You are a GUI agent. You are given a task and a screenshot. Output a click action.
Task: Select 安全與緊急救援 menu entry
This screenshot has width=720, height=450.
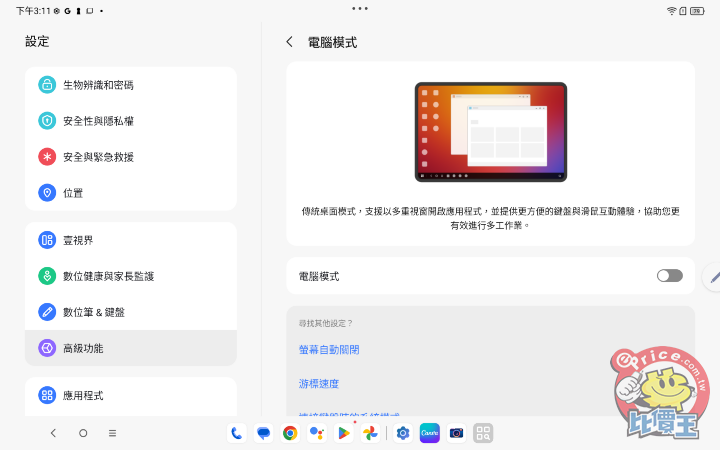131,157
